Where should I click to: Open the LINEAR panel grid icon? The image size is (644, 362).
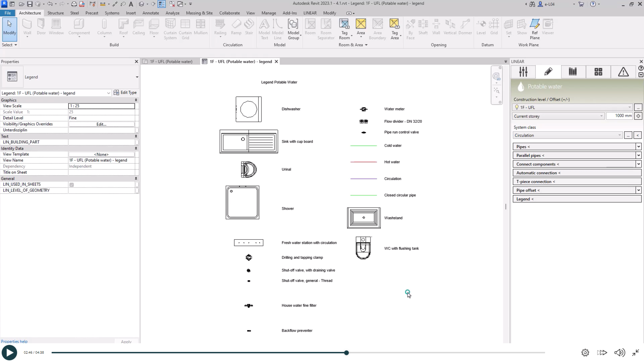[598, 72]
